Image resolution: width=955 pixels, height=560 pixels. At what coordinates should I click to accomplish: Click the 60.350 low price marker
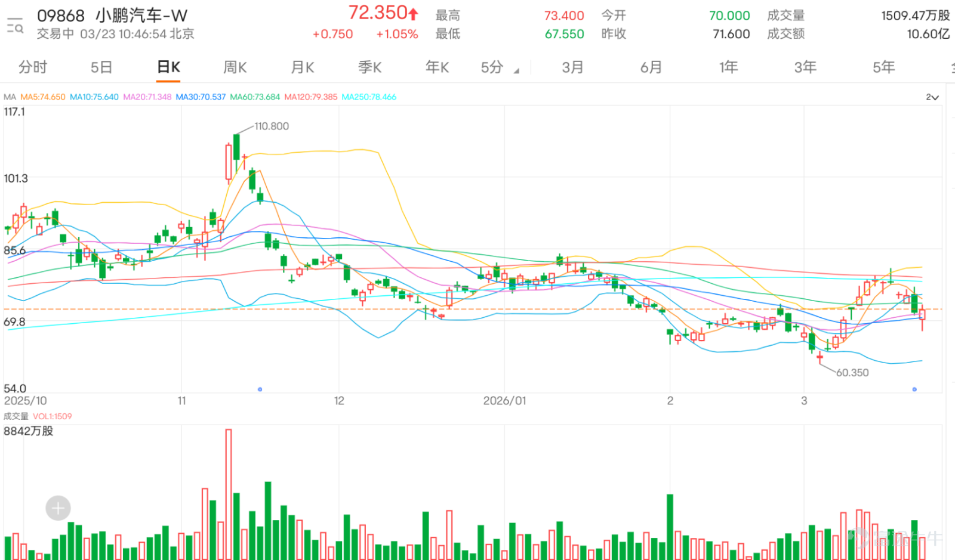[852, 373]
